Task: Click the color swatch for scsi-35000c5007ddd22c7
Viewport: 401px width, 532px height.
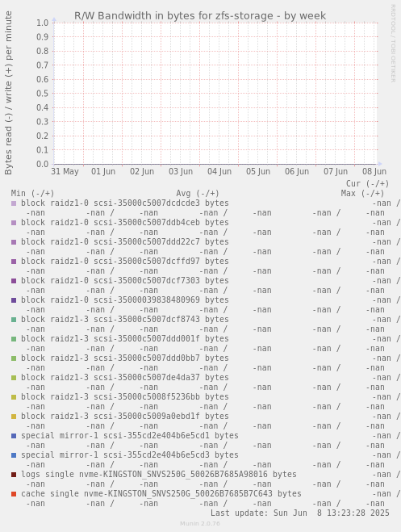Action: pos(14,242)
